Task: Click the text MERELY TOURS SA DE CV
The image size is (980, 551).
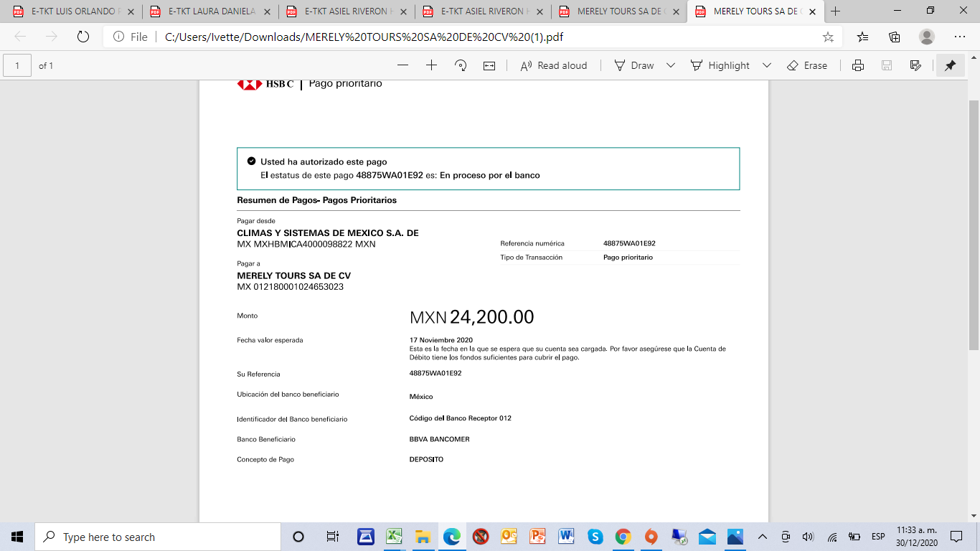Action: (x=293, y=275)
